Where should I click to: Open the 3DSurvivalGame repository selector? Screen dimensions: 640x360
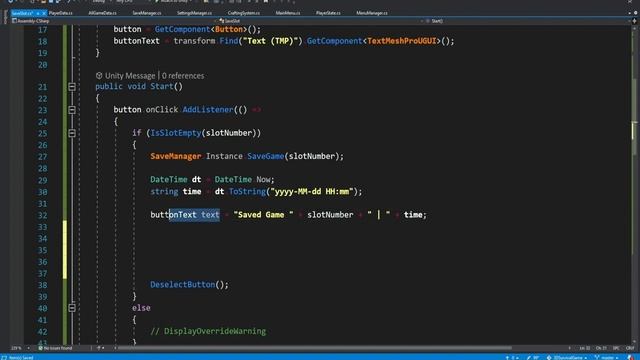point(567,358)
